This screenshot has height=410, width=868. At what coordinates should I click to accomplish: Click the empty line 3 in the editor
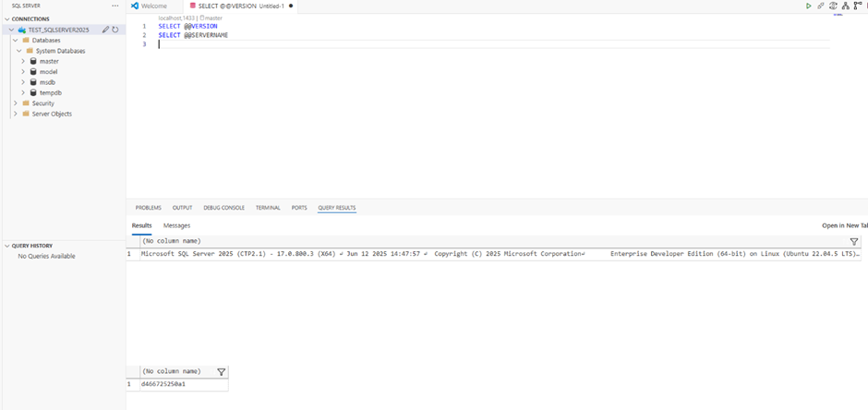(494, 44)
